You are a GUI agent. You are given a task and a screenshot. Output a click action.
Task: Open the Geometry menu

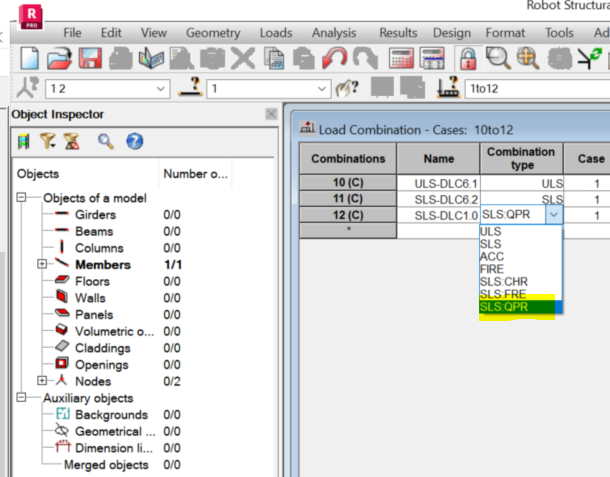213,33
